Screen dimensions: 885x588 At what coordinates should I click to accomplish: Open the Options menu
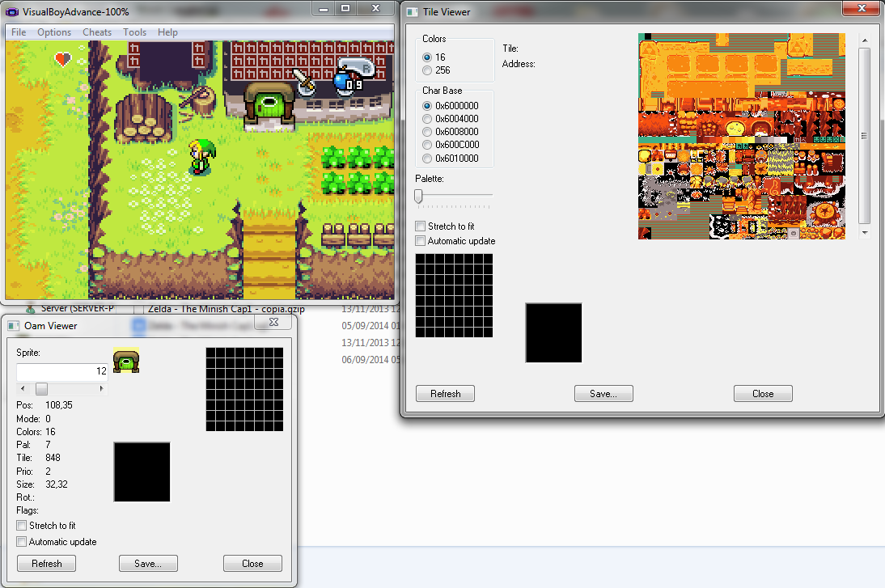tap(54, 32)
